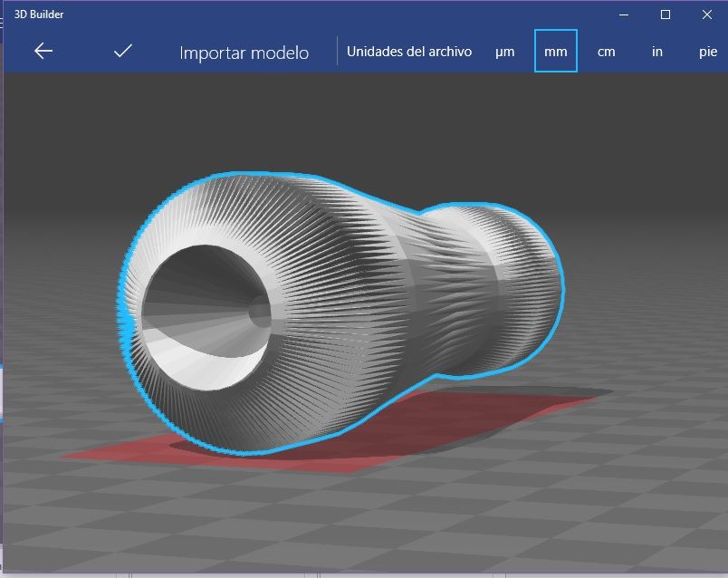The image size is (728, 578).
Task: Switch the file units to cm
Action: coord(606,52)
